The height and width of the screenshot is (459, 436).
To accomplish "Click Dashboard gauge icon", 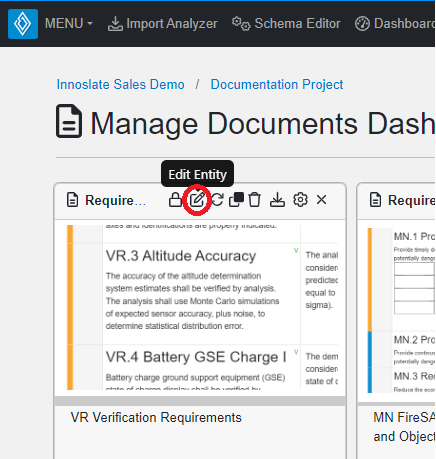I will 362,24.
